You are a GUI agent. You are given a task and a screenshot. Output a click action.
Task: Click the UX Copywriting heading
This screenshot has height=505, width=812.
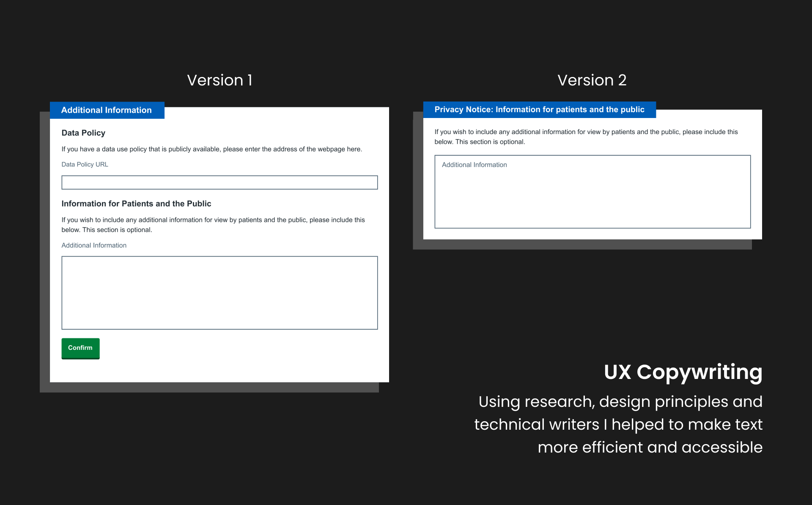coord(683,372)
